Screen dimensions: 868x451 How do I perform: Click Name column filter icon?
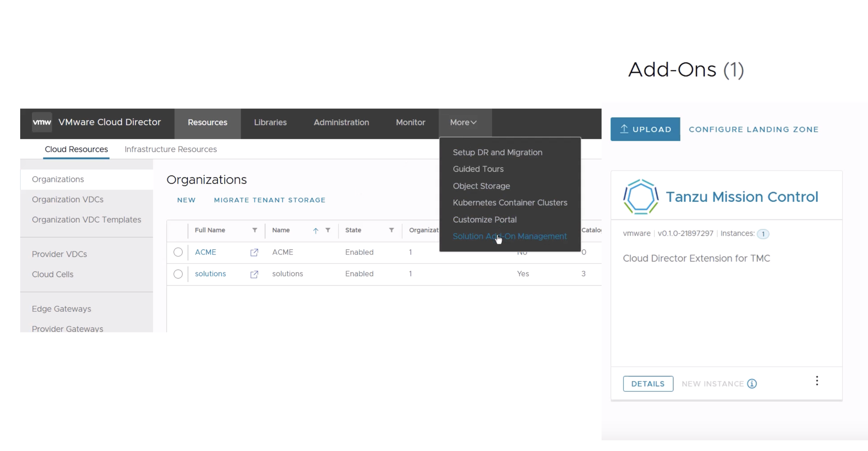tap(328, 230)
